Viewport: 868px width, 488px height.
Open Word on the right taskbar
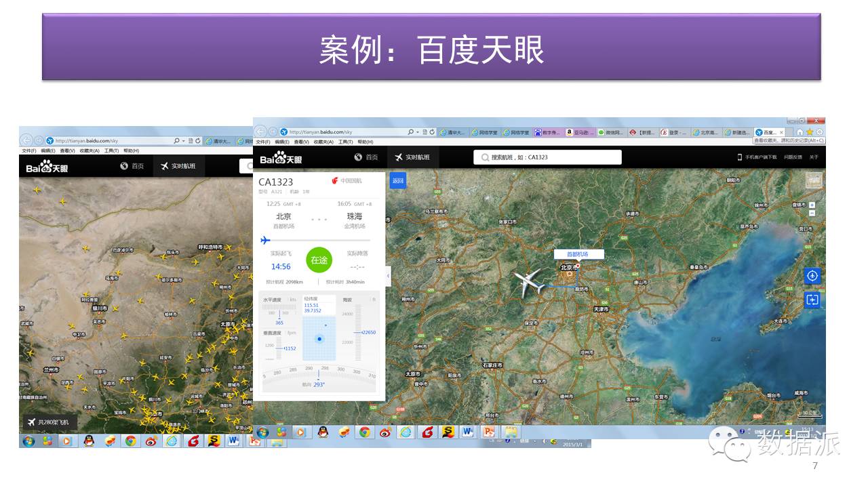[x=468, y=432]
